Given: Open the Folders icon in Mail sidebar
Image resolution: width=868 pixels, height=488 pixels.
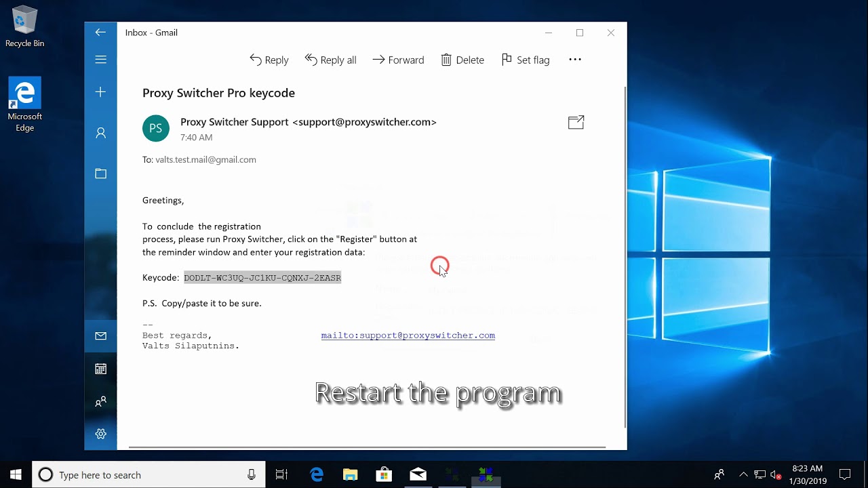Looking at the screenshot, I should tap(100, 174).
